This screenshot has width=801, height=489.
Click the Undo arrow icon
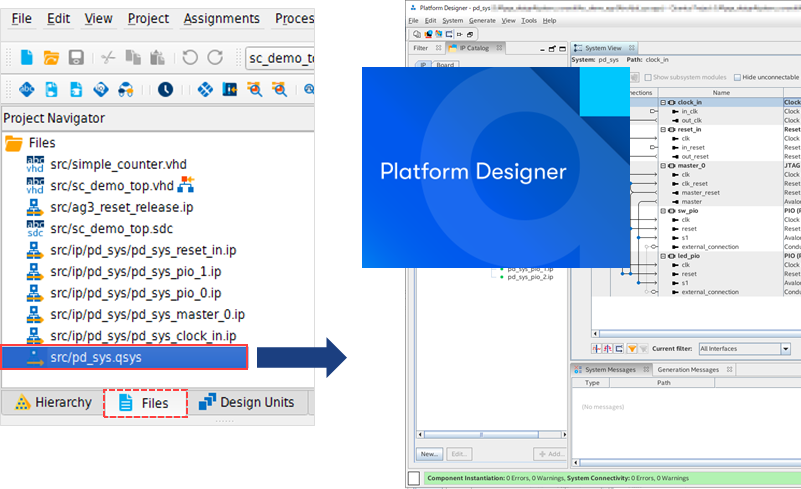click(x=190, y=58)
